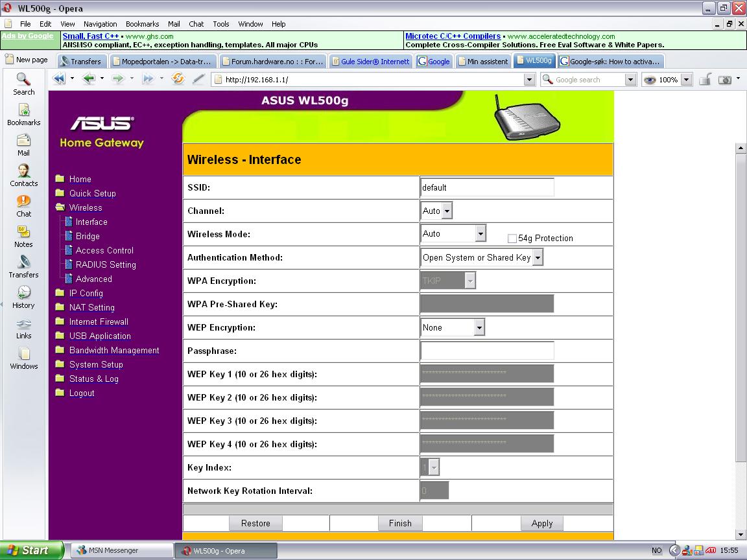Expand the Wireless Mode dropdown
Image resolution: width=747 pixels, height=560 pixels.
coord(480,233)
